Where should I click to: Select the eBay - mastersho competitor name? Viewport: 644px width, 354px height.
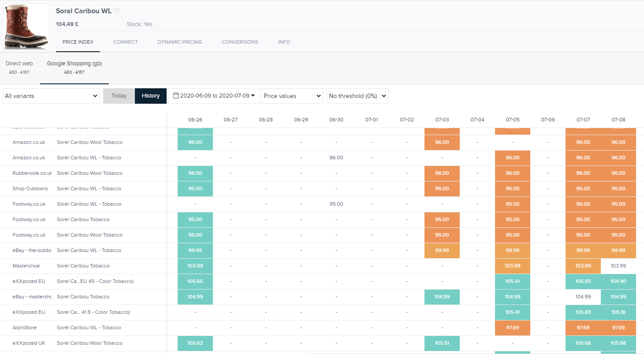[32, 297]
